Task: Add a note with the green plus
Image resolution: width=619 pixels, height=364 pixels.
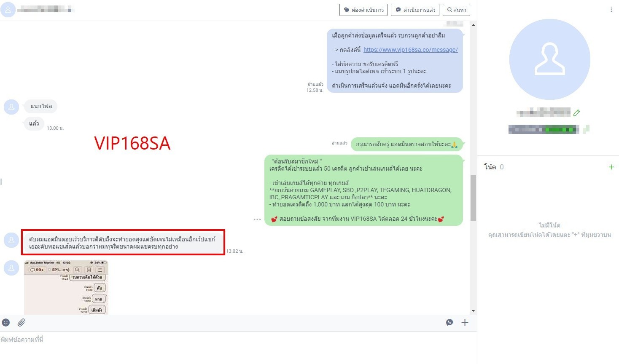Action: click(x=611, y=167)
